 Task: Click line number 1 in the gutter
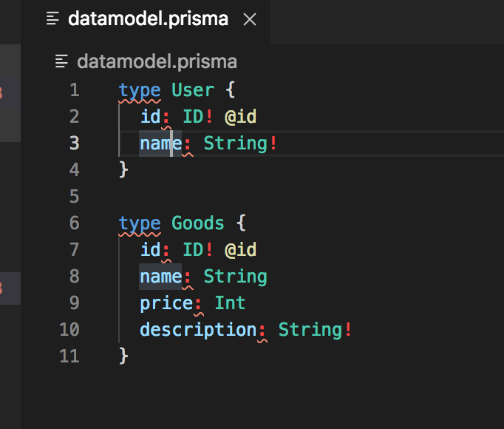(74, 90)
